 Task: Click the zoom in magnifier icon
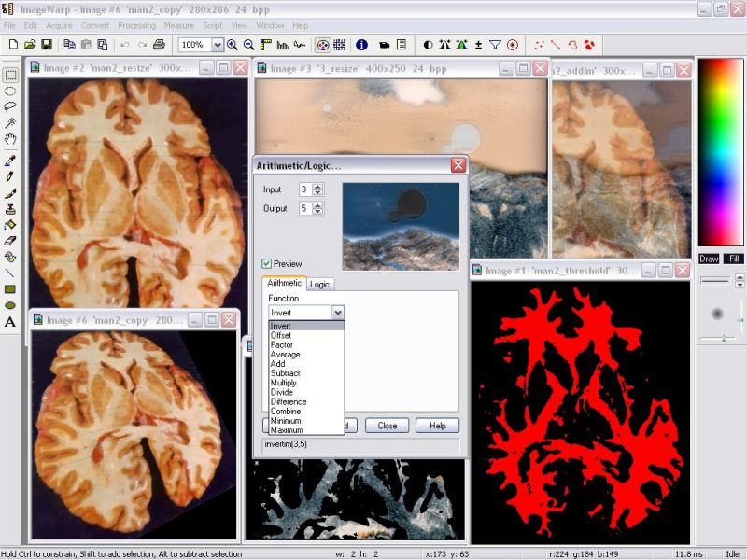click(233, 45)
